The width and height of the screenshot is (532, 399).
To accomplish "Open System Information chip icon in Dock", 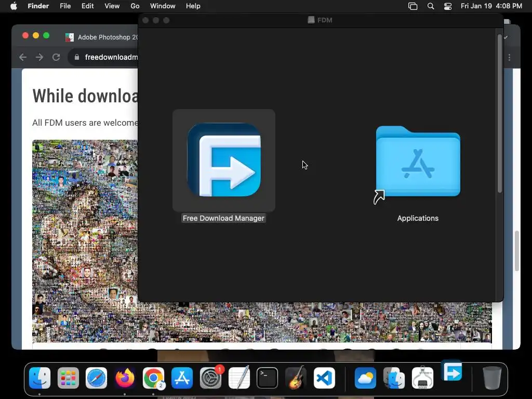I will [422, 378].
